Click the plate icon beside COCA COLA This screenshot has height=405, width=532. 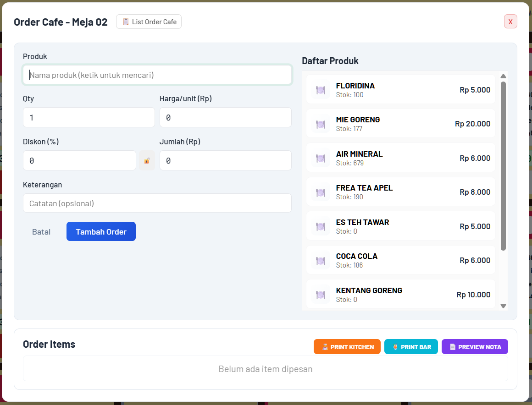point(321,261)
